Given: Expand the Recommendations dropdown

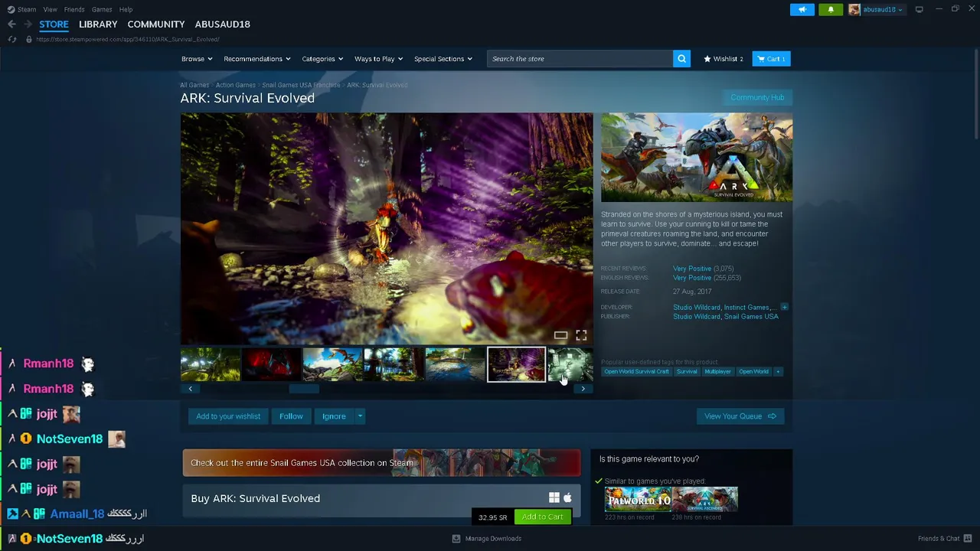Looking at the screenshot, I should tap(257, 59).
